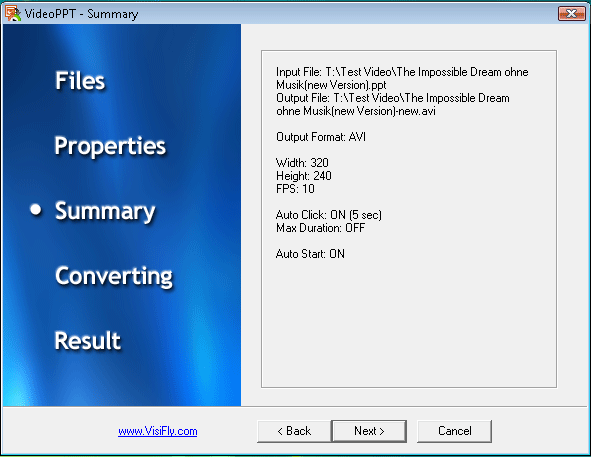The image size is (591, 457).
Task: Go to the Files step
Action: pos(80,81)
